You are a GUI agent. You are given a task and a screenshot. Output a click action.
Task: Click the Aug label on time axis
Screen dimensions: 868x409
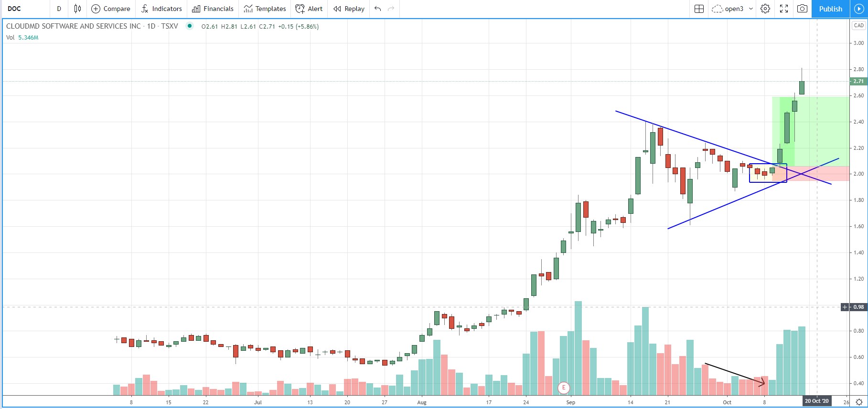point(422,402)
